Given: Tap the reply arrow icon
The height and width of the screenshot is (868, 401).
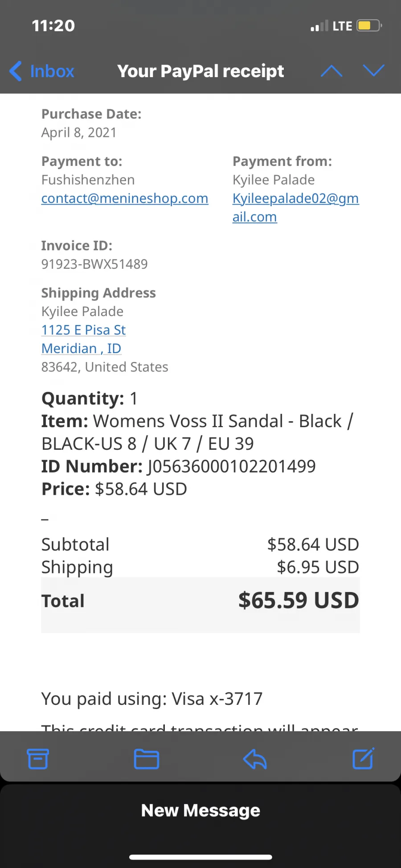Looking at the screenshot, I should 255,759.
